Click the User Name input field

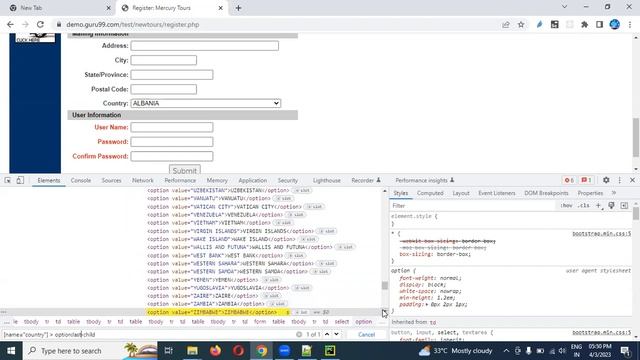[x=172, y=127]
